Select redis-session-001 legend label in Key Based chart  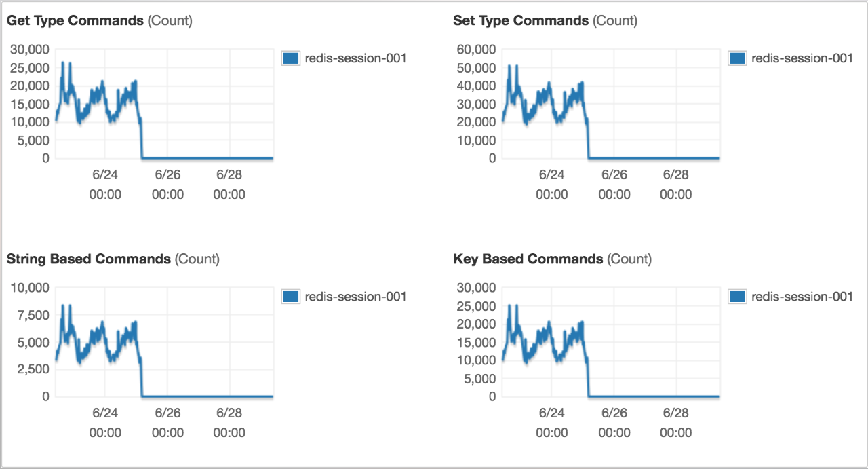click(802, 297)
